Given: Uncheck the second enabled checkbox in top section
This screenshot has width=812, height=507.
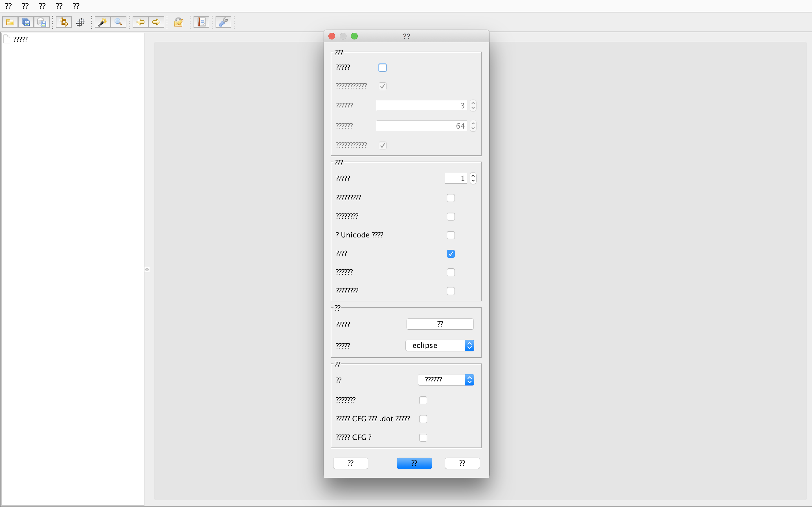Looking at the screenshot, I should point(382,145).
